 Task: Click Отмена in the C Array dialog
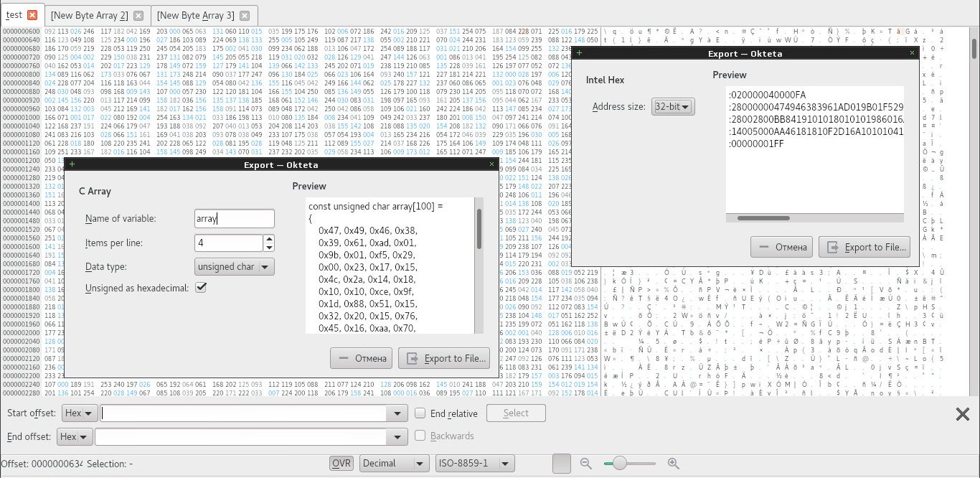point(362,358)
